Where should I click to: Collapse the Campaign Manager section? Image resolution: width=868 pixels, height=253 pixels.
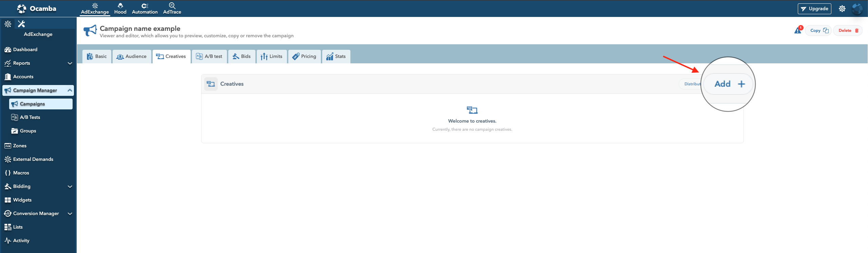[x=70, y=90]
